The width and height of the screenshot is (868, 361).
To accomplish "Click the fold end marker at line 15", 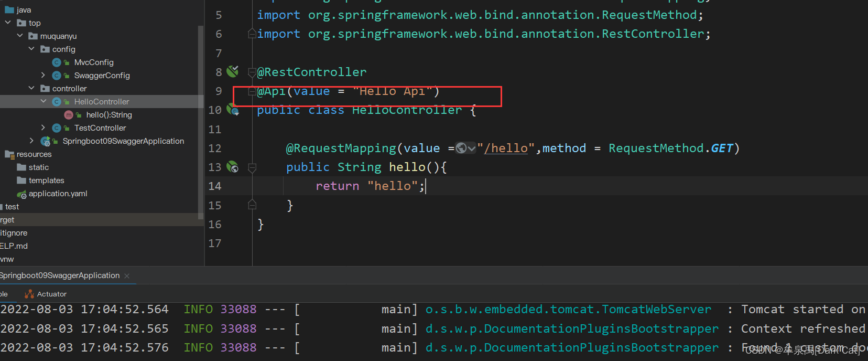I will pos(252,205).
